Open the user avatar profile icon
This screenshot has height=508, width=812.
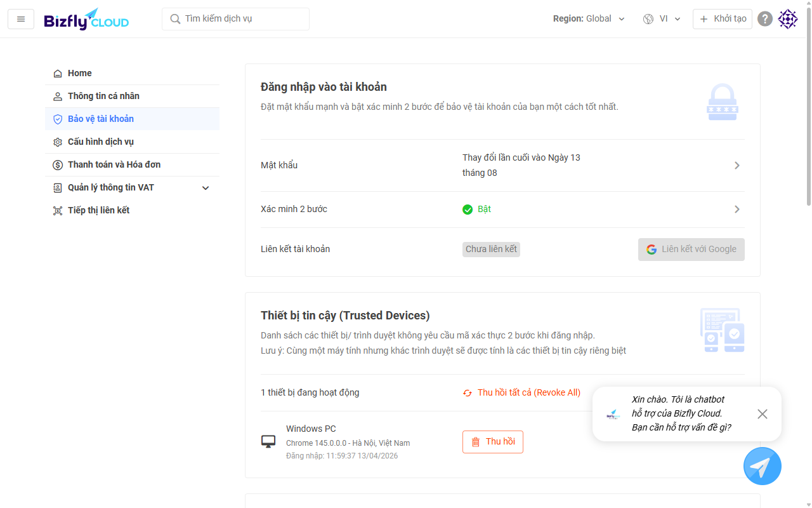pyautogui.click(x=788, y=19)
